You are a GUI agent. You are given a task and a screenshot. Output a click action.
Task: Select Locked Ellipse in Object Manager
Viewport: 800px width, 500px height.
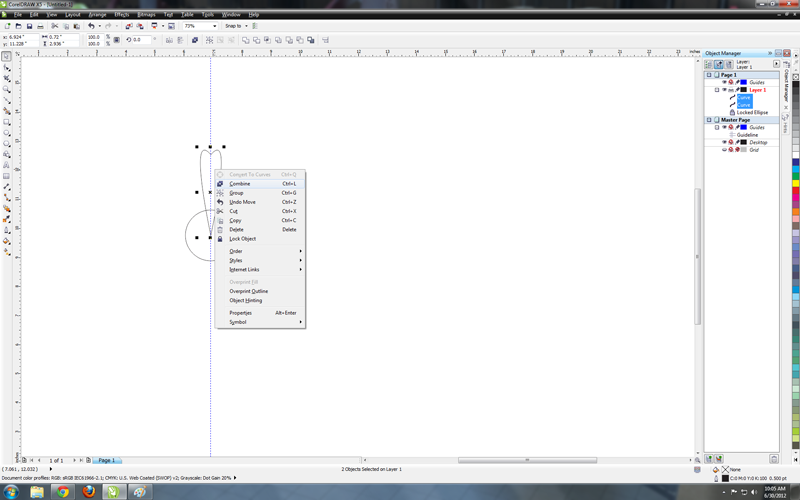(752, 112)
